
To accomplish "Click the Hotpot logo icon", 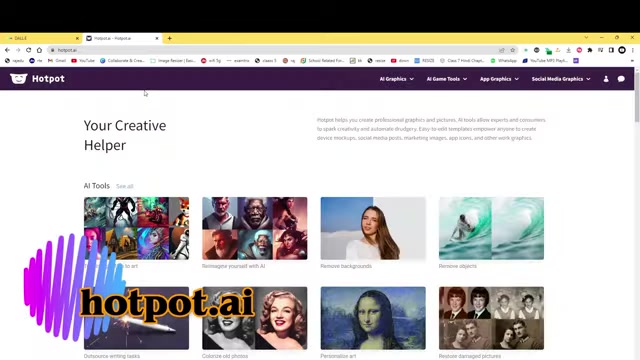I will coord(18,78).
